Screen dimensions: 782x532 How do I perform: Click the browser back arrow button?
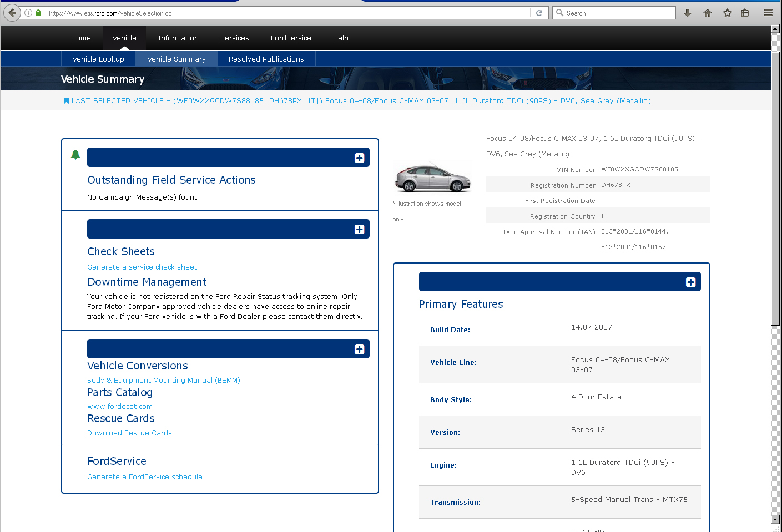[12, 13]
